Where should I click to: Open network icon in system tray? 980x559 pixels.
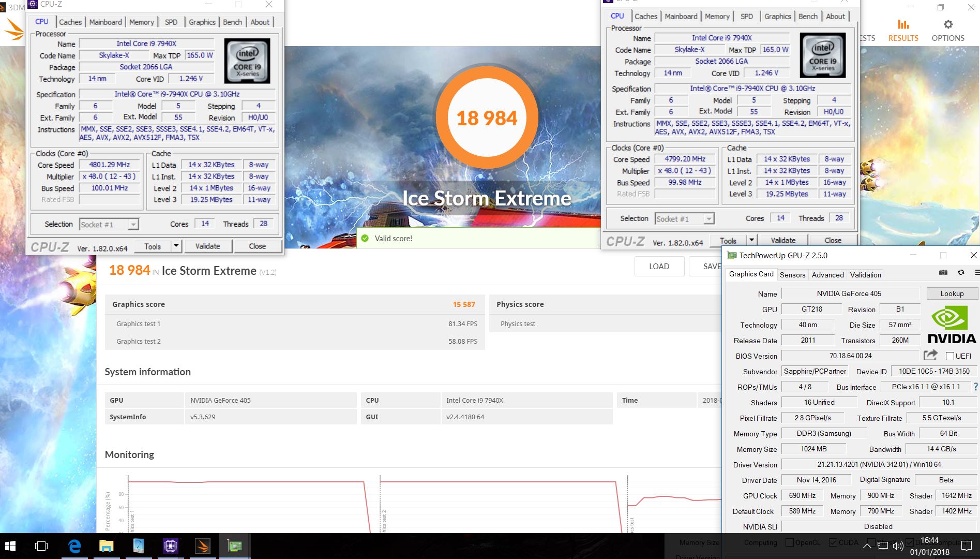tap(883, 546)
